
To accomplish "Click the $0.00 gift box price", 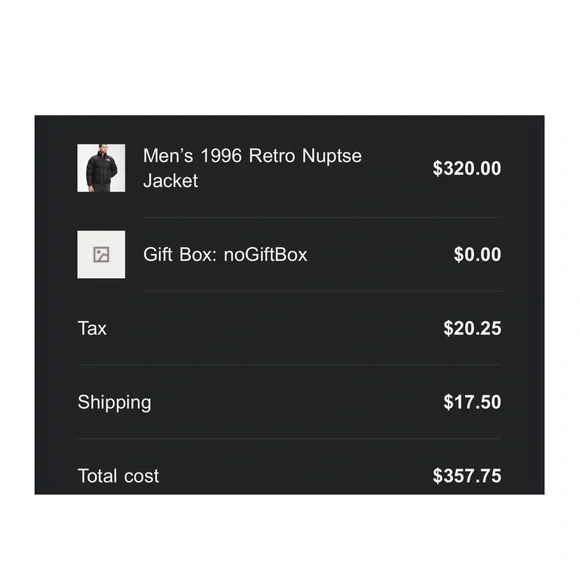I will tap(477, 254).
